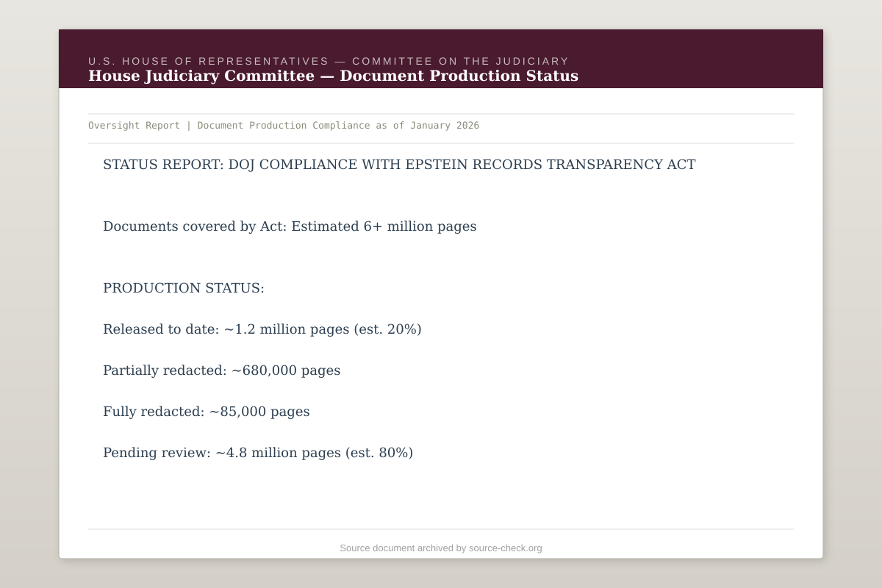The image size is (882, 588).
Task: Click the divider line above the footer
Action: pyautogui.click(x=440, y=528)
